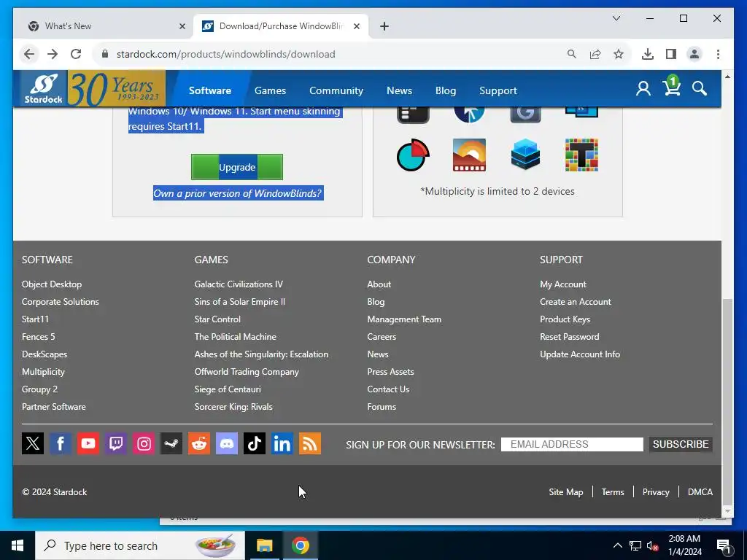This screenshot has height=560, width=747.
Task: Open Chrome downloads icon
Action: tap(648, 54)
